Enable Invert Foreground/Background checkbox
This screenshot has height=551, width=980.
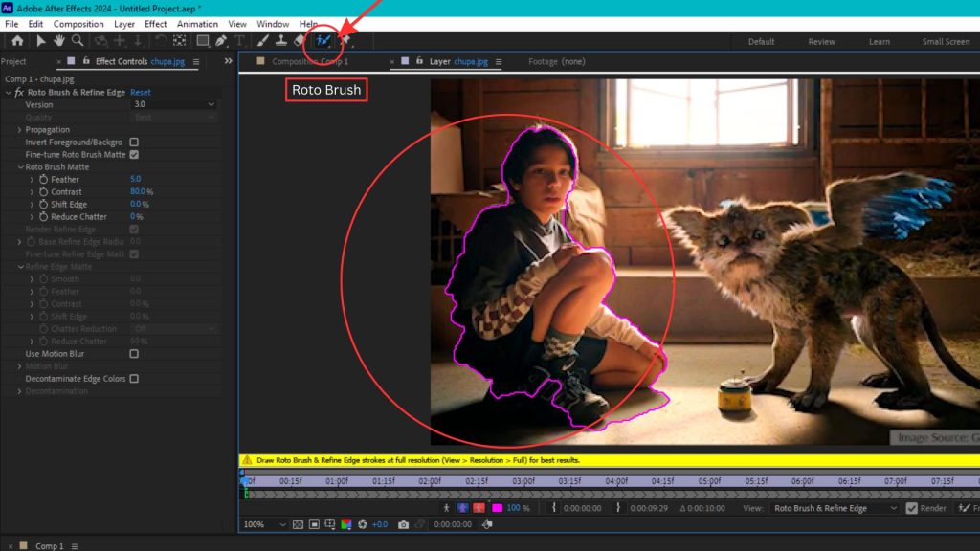pos(134,143)
